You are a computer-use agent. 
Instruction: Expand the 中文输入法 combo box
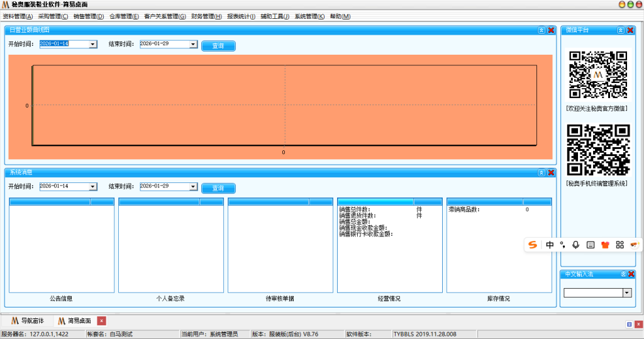pos(626,293)
